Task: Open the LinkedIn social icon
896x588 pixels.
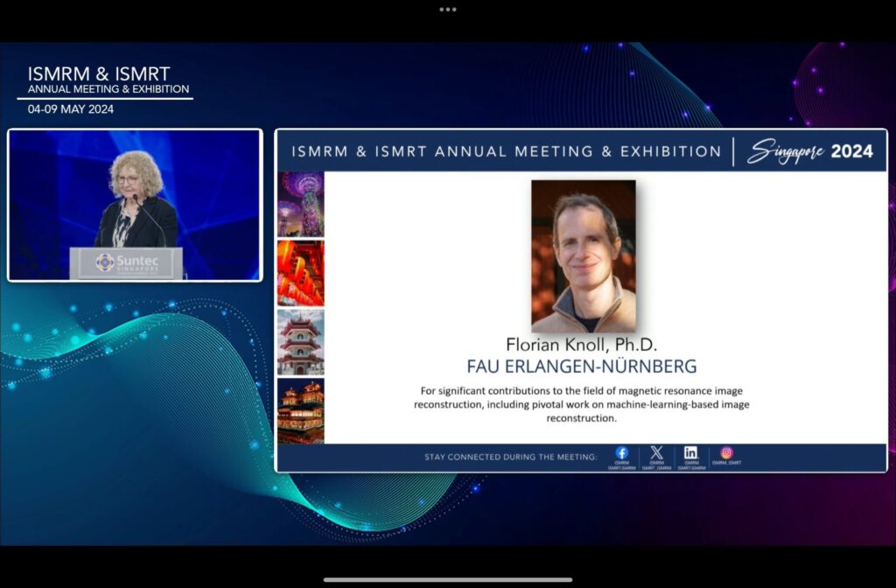Action: click(691, 453)
